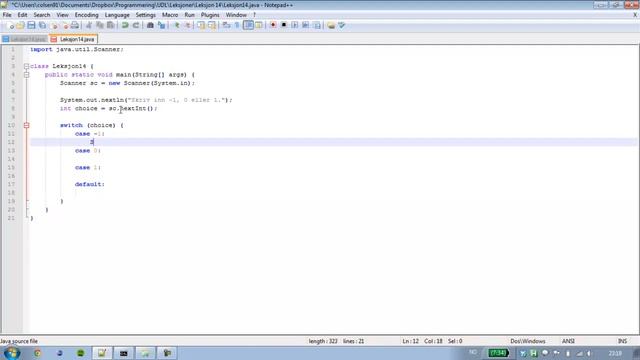Open command prompt from taskbar
The image size is (640, 360).
click(123, 353)
